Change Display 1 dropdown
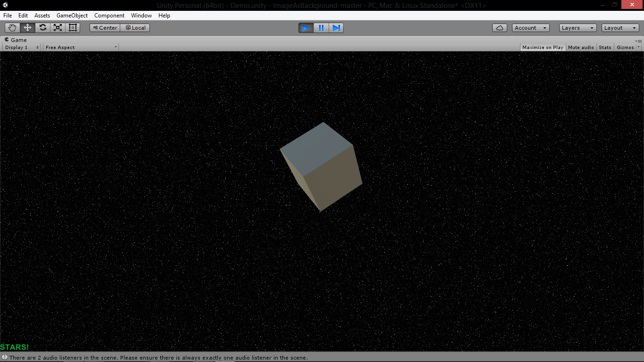The width and height of the screenshot is (644, 362). click(x=22, y=47)
